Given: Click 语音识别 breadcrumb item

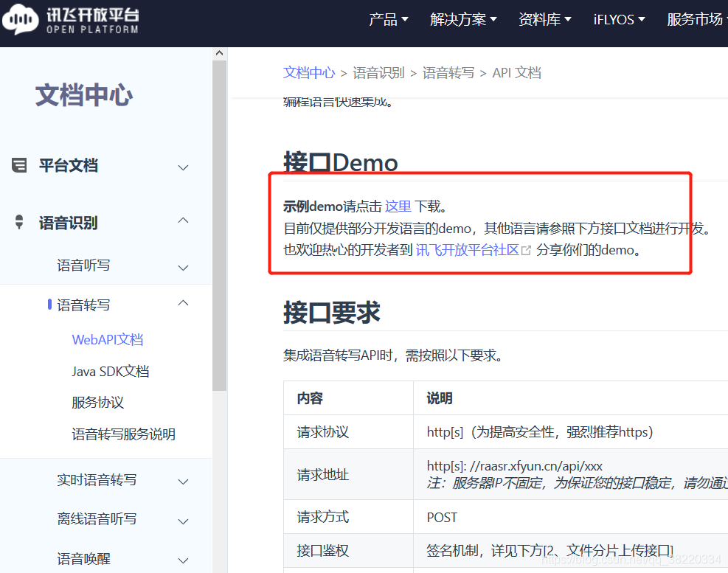Looking at the screenshot, I should tap(379, 73).
